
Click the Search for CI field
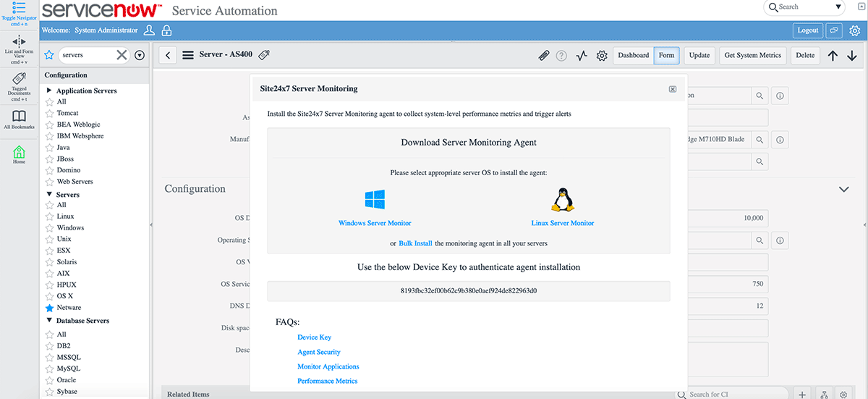[x=732, y=394]
